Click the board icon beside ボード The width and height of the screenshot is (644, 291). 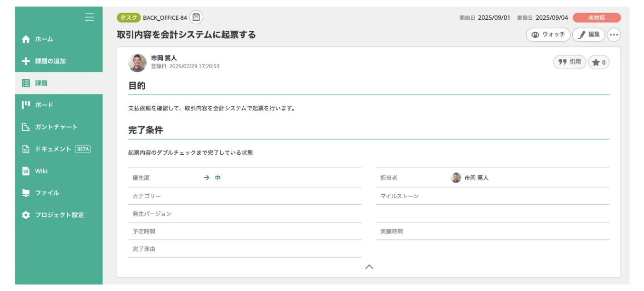click(26, 105)
